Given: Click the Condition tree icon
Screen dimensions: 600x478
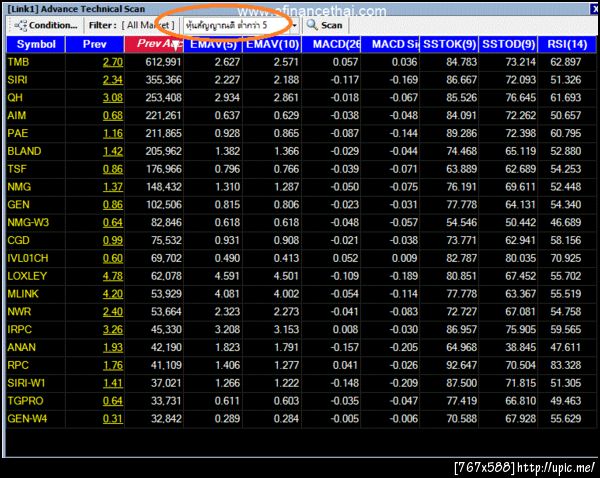Looking at the screenshot, I should pyautogui.click(x=20, y=26).
